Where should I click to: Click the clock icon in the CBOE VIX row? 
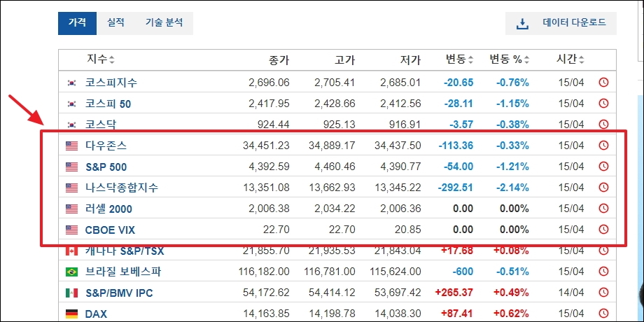(603, 230)
